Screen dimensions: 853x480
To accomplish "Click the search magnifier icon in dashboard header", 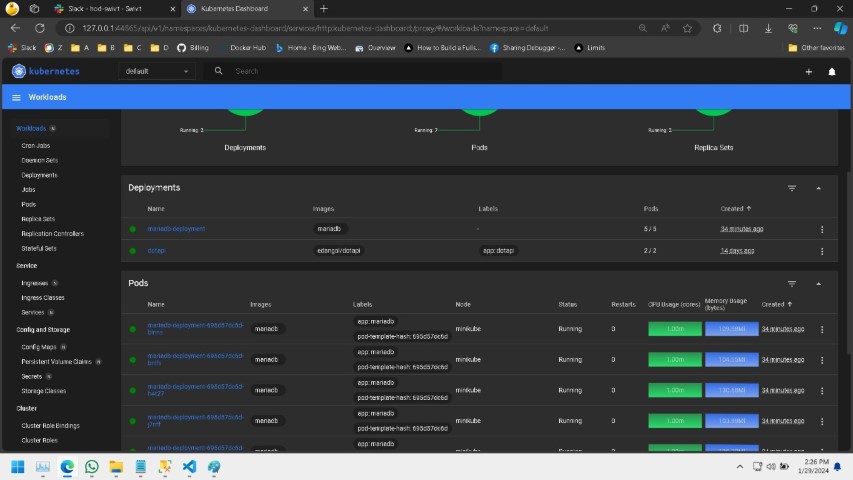I will coord(218,71).
